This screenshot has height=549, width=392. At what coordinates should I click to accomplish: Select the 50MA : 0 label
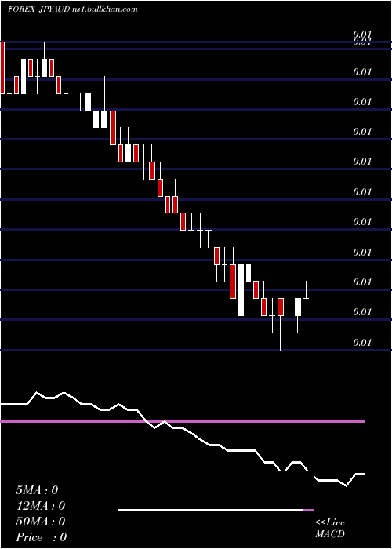41,522
